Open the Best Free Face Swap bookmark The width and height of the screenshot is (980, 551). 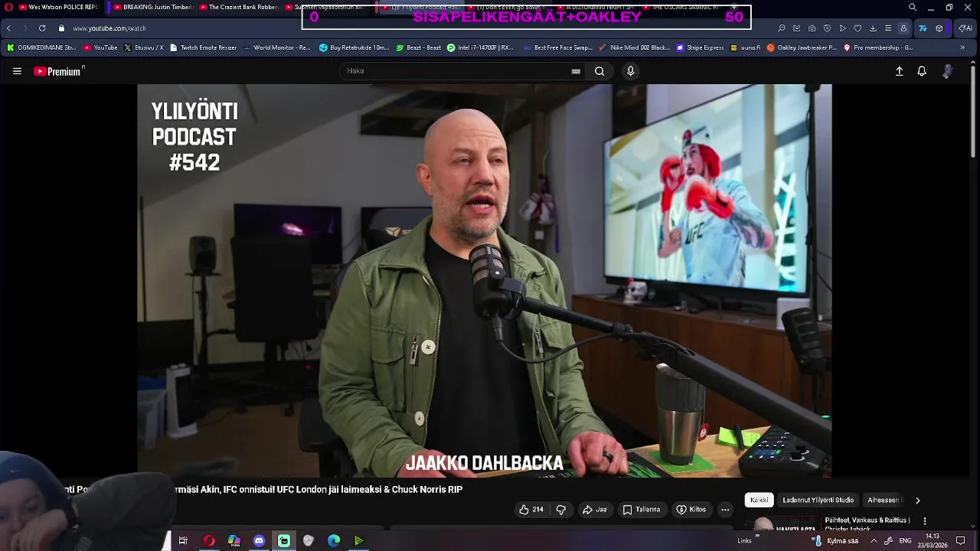[558, 47]
